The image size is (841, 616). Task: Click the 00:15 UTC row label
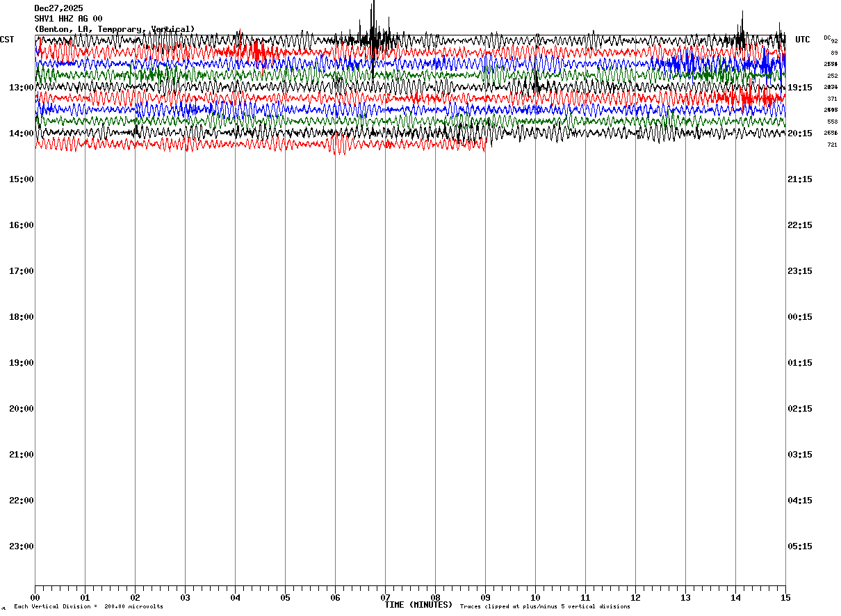click(x=799, y=317)
